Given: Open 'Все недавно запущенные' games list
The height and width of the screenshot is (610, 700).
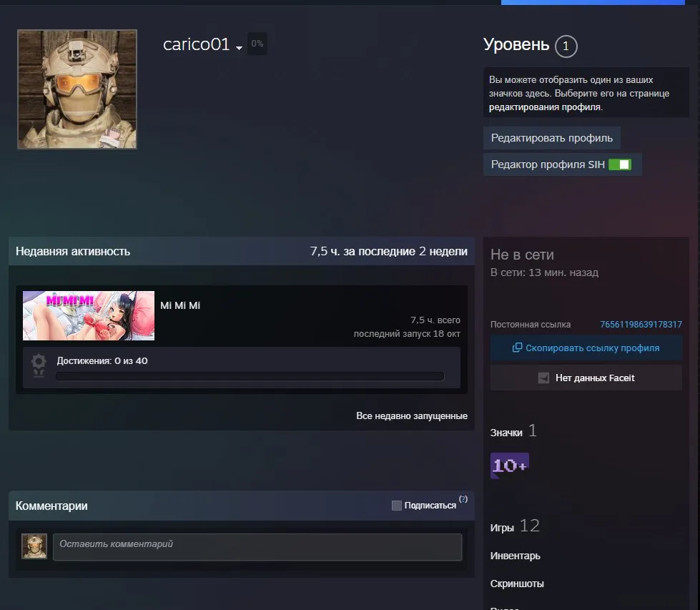Looking at the screenshot, I should pyautogui.click(x=412, y=415).
